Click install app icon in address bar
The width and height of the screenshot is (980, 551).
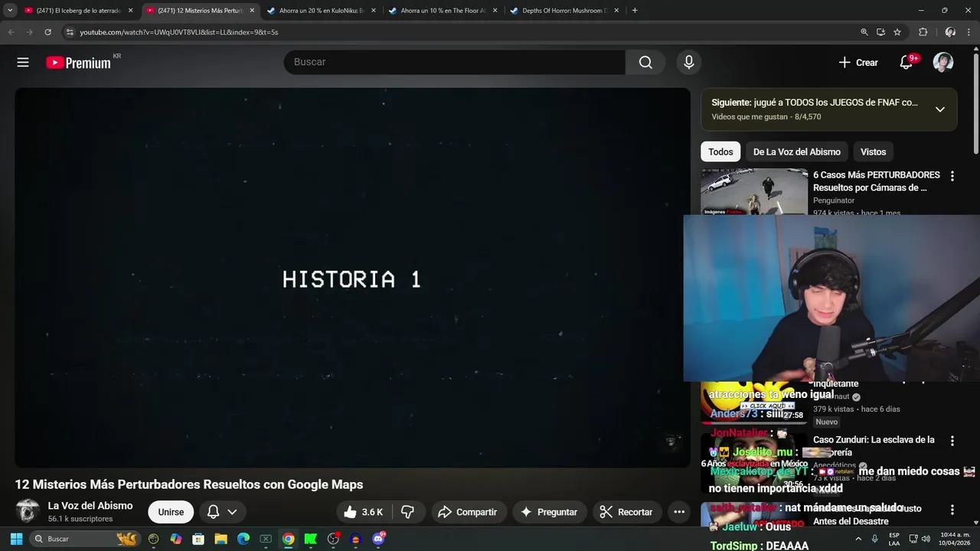click(x=880, y=32)
